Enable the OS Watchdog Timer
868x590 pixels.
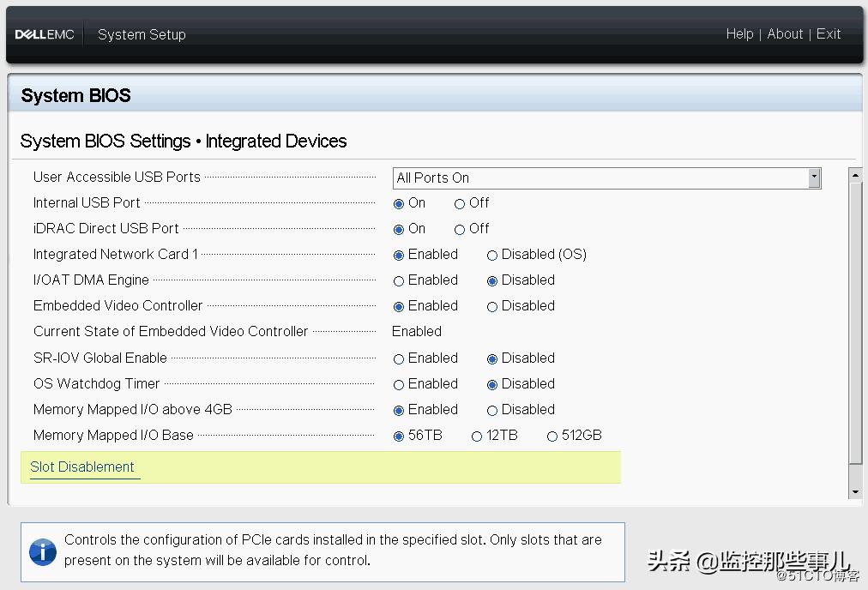399,384
